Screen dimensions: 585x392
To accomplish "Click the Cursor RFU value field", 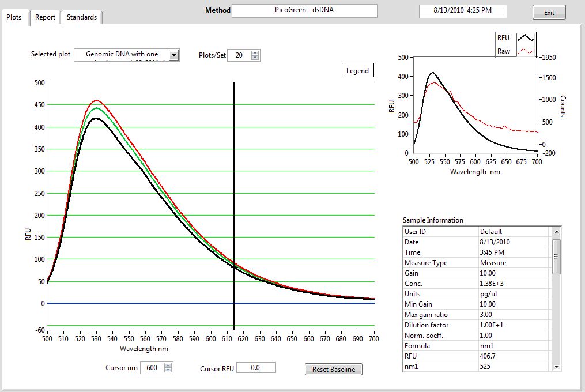I will click(x=256, y=368).
